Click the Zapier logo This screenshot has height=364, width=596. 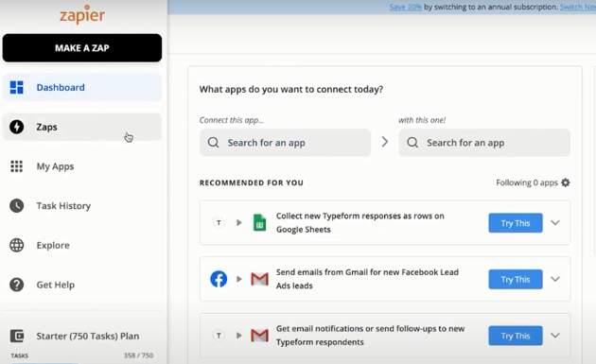point(82,15)
